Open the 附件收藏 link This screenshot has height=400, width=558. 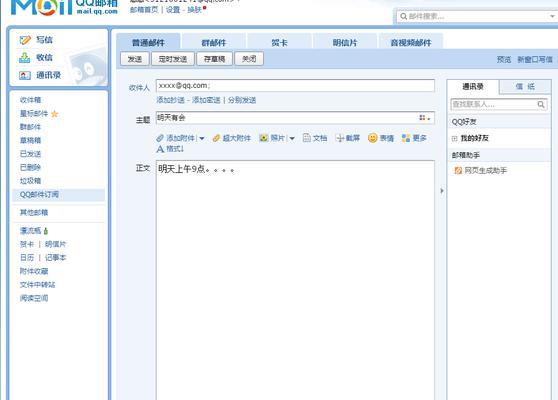34,271
